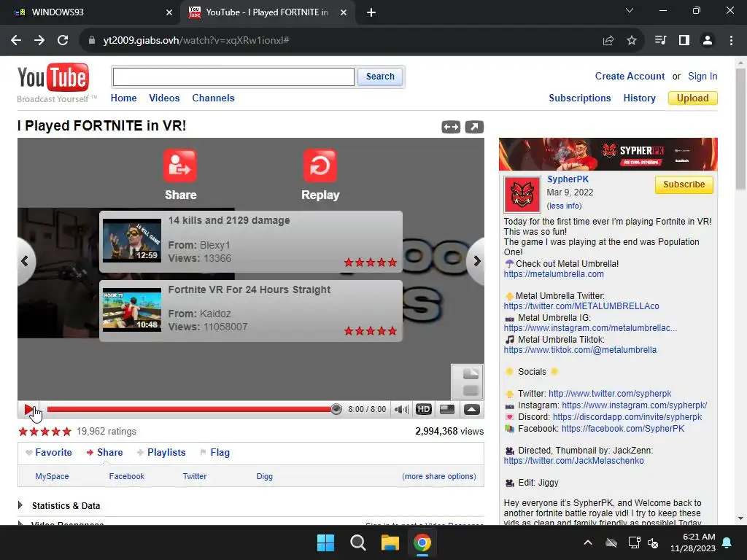Screen dimensions: 747x560
Task: Open File Explorer from the taskbar
Action: click(x=390, y=542)
